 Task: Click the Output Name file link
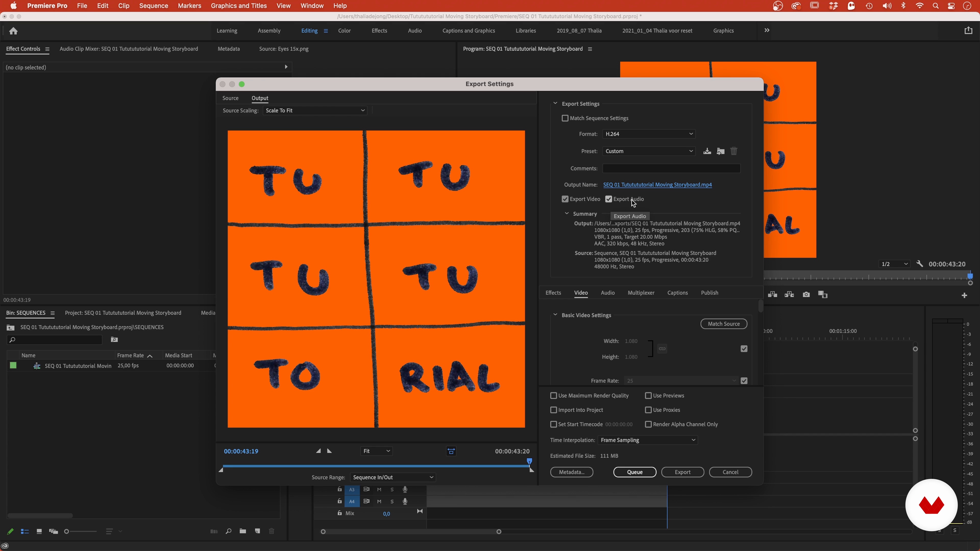pyautogui.click(x=657, y=185)
